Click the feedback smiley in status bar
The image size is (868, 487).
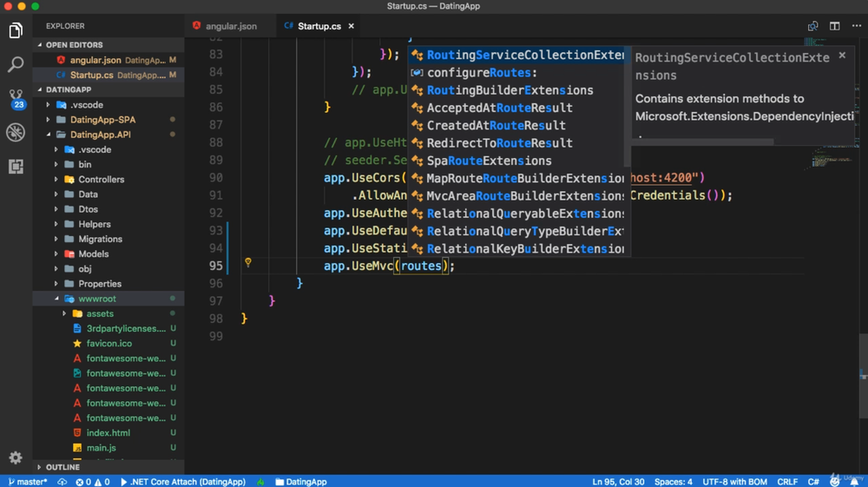coord(835,482)
